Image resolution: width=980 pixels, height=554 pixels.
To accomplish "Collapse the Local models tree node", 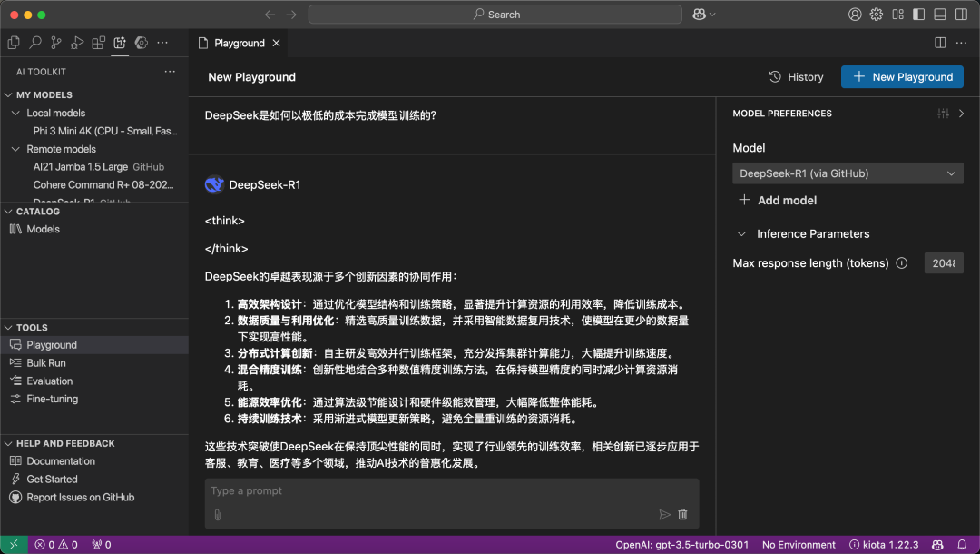I will point(15,114).
